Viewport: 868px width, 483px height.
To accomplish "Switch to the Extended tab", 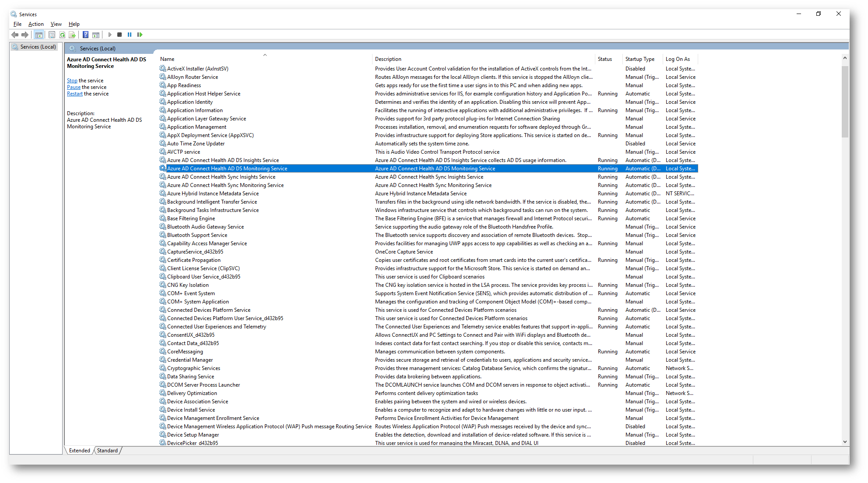I will point(80,450).
